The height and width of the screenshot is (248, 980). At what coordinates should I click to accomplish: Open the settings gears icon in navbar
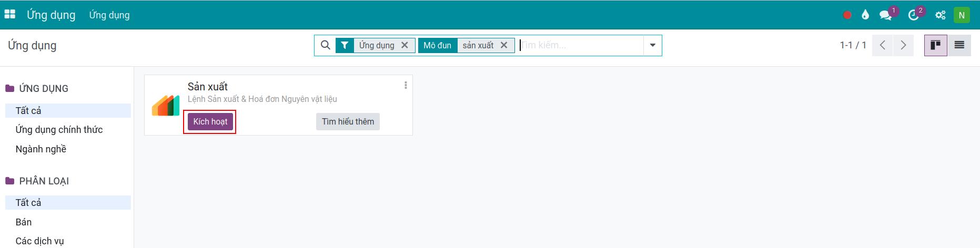tap(941, 15)
